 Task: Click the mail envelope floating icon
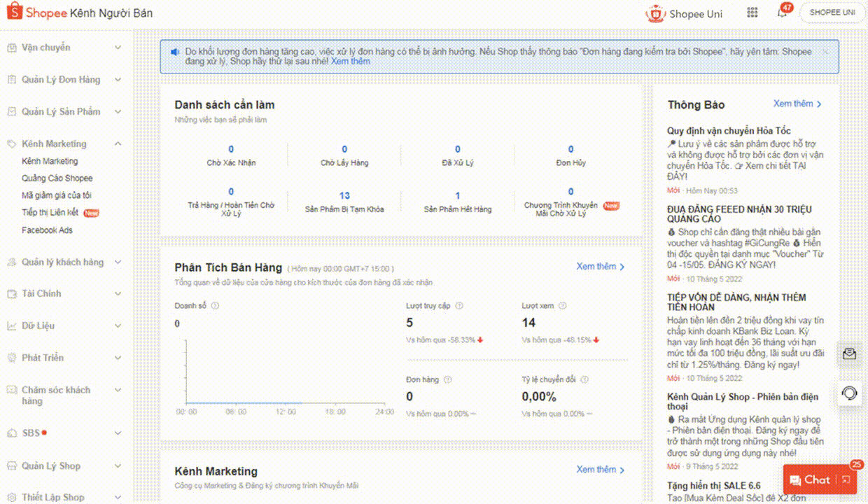850,354
